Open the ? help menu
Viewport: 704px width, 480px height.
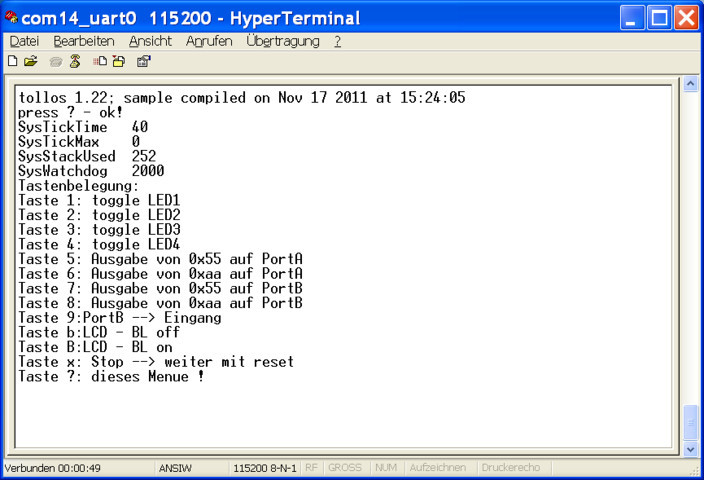coord(337,41)
